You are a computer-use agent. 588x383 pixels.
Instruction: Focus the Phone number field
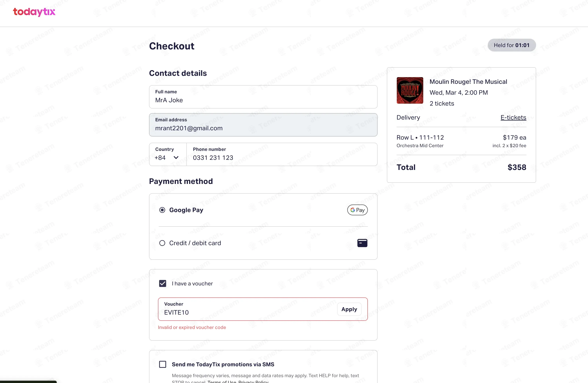tap(282, 154)
